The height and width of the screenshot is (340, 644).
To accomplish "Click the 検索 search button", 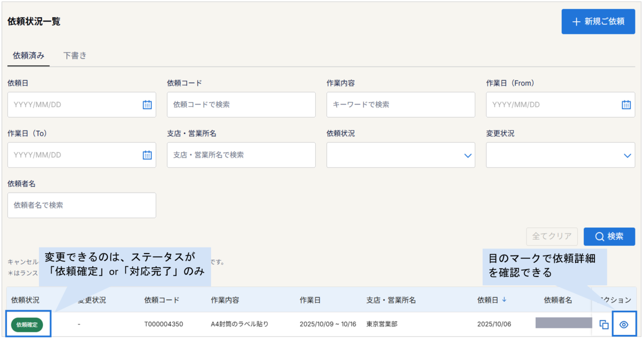I will coord(609,236).
